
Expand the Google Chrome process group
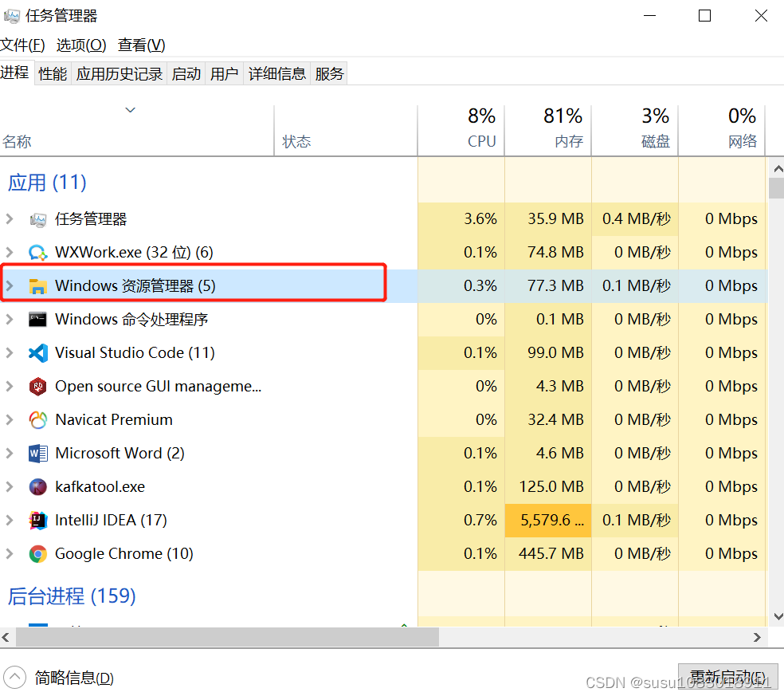[x=10, y=554]
